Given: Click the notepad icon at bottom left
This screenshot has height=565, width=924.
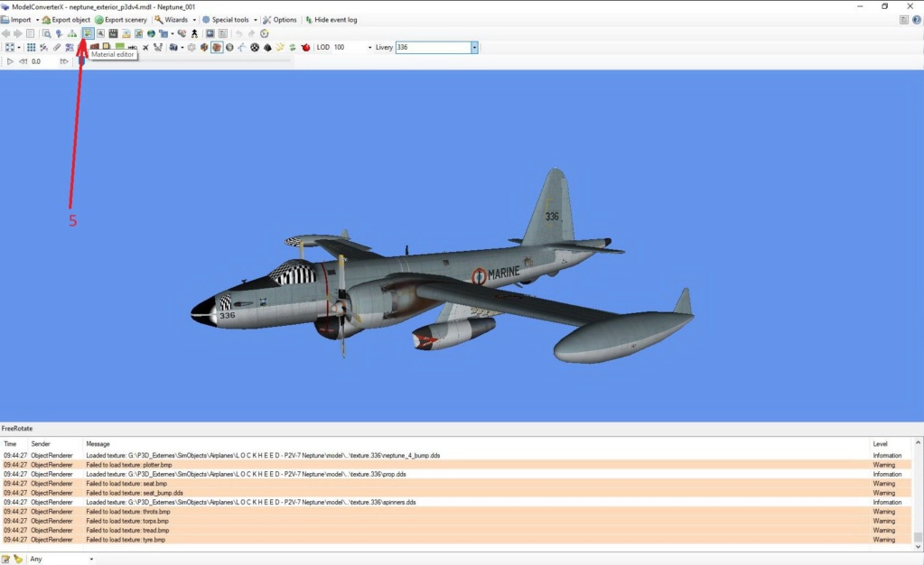Looking at the screenshot, I should (6, 559).
